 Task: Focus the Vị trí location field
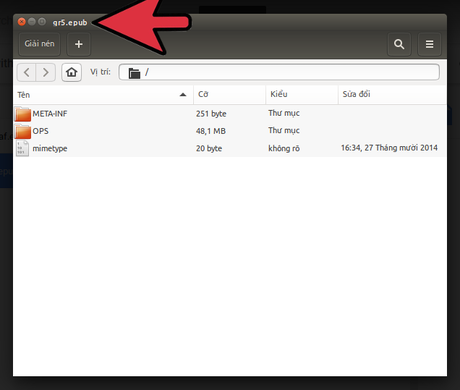pyautogui.click(x=279, y=72)
